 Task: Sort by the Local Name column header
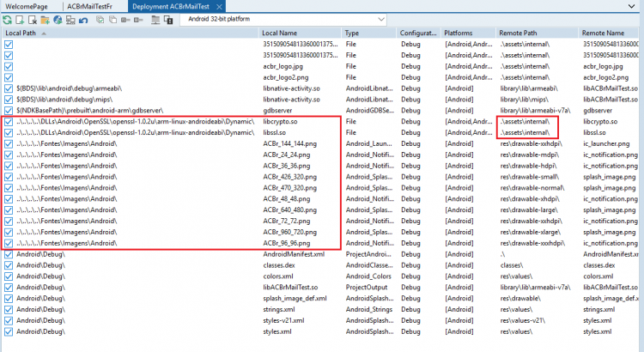pyautogui.click(x=300, y=33)
